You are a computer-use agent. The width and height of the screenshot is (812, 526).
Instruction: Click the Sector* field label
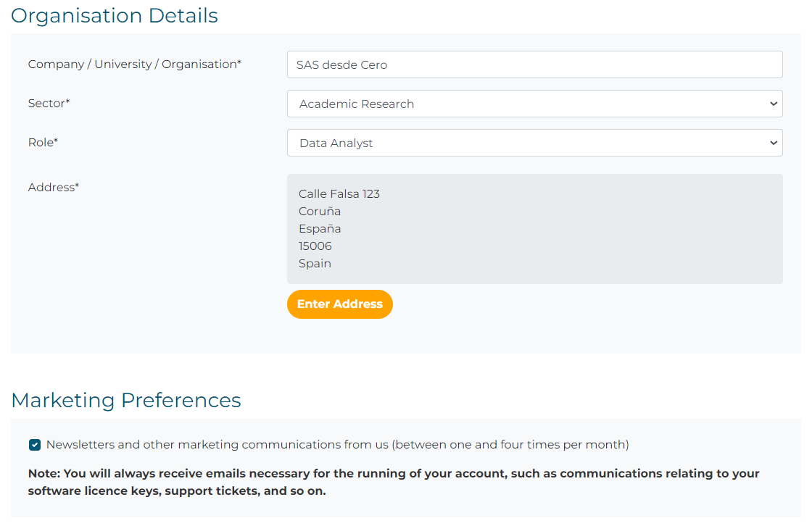click(49, 103)
